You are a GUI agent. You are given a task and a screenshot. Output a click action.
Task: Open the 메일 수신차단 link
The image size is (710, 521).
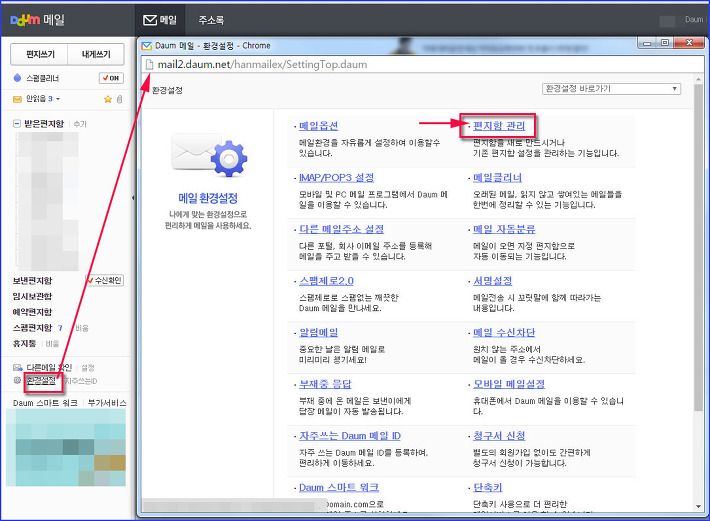tap(504, 332)
